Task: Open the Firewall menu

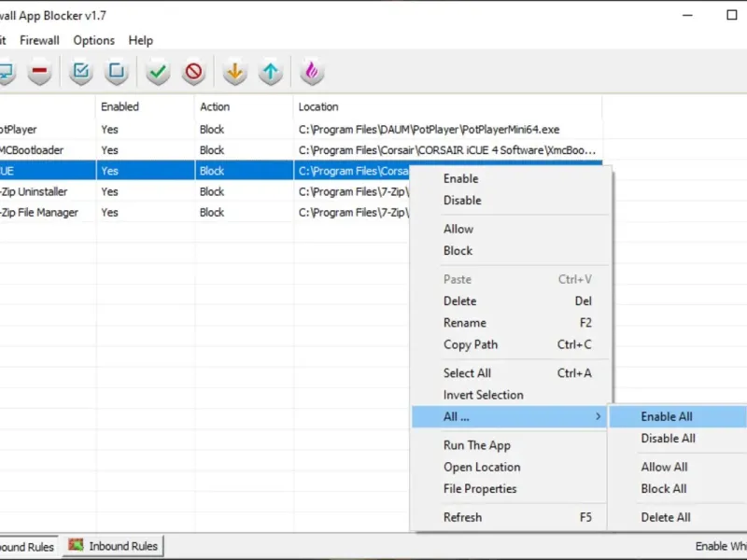Action: (39, 40)
